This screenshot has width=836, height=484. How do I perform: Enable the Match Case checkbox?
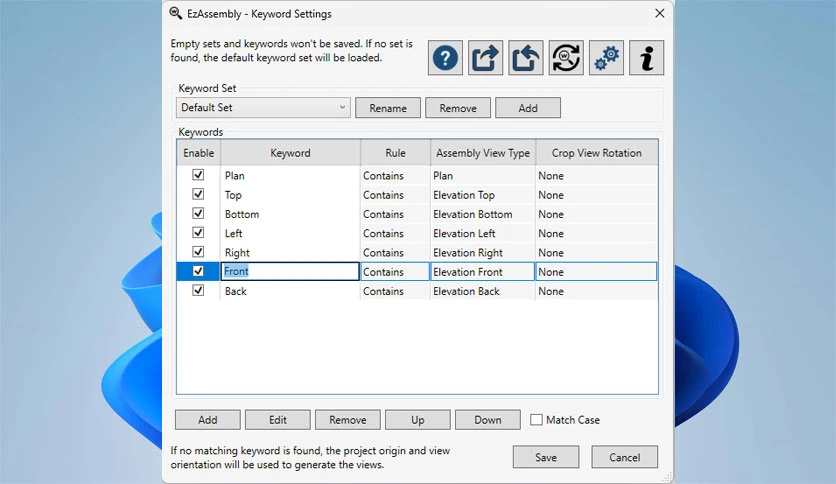coord(536,420)
